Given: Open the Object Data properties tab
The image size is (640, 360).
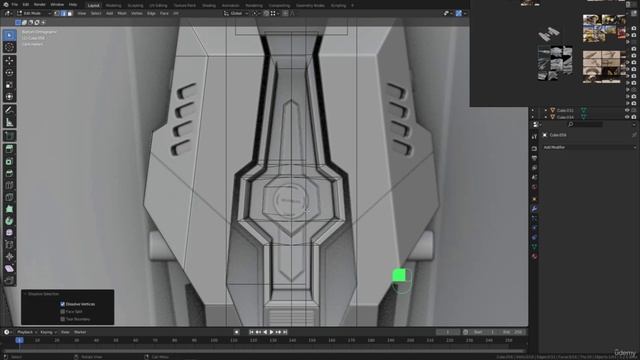Looking at the screenshot, I should (534, 247).
